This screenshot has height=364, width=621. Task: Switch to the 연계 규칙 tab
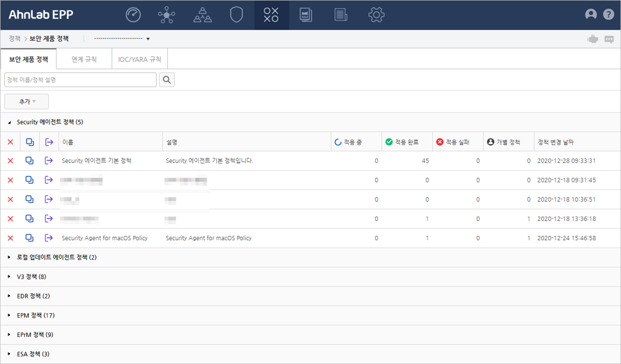(x=84, y=59)
